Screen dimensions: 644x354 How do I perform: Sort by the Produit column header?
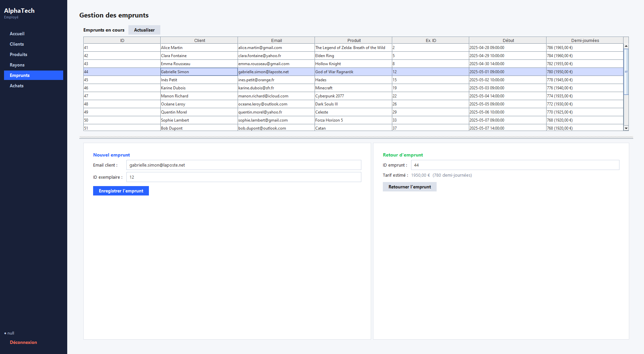coord(354,40)
